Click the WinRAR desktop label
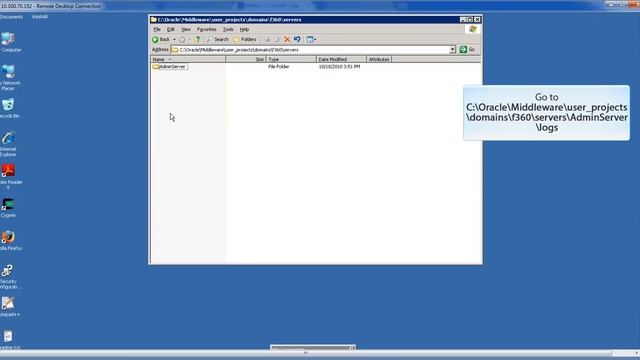 (x=40, y=17)
